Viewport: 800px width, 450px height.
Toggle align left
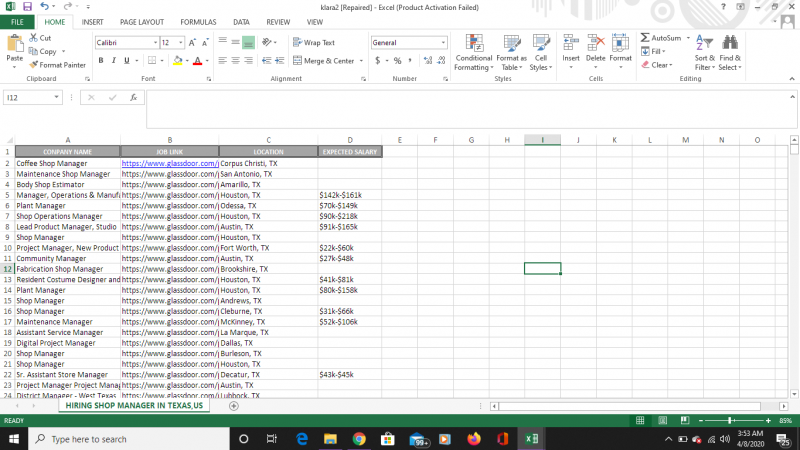coord(222,61)
